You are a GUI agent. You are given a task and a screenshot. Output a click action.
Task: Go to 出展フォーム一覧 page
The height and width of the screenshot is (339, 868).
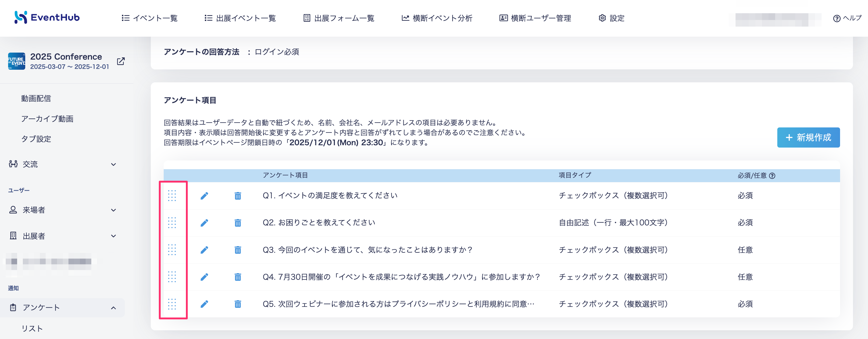tap(339, 18)
